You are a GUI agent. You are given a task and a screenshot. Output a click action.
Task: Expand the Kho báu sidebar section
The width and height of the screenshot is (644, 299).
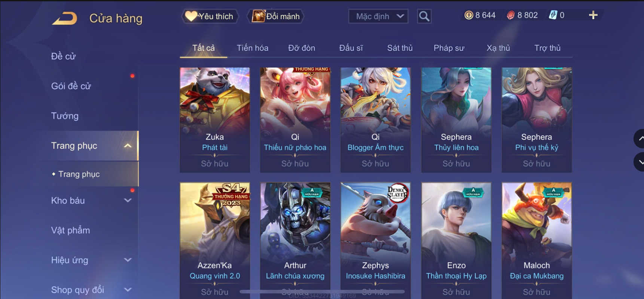(x=128, y=200)
